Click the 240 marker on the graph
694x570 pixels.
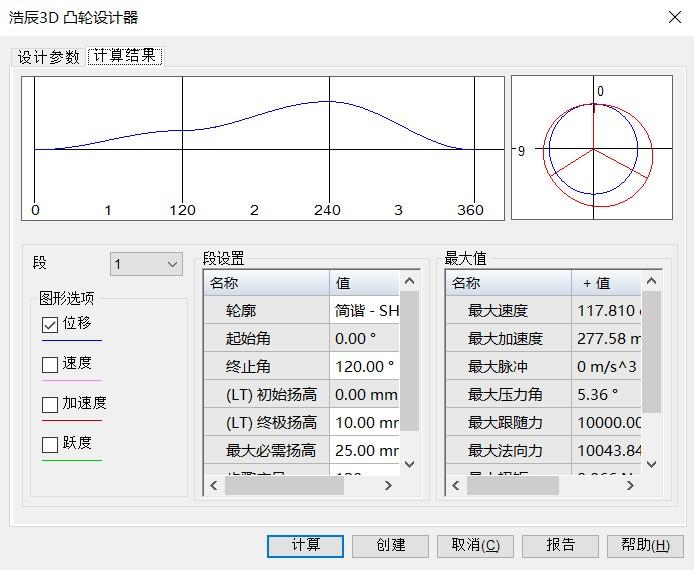pos(327,210)
